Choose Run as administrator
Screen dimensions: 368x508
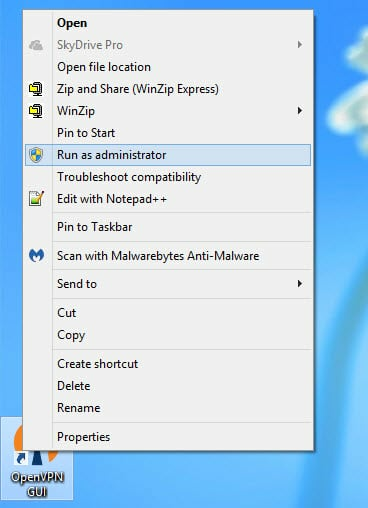(x=168, y=155)
